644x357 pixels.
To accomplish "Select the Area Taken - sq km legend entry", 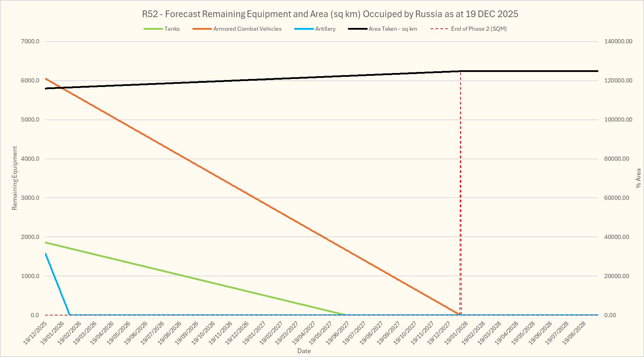I will [392, 29].
